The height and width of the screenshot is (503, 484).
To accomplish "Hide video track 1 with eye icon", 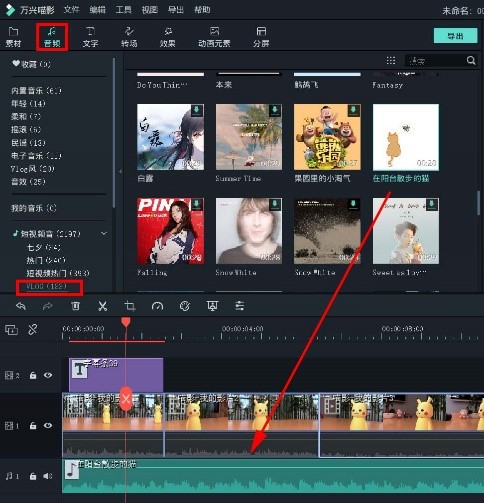I will pyautogui.click(x=48, y=426).
